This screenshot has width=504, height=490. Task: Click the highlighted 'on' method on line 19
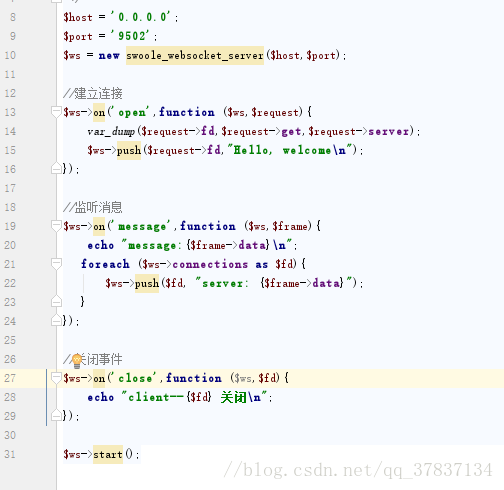coord(99,226)
